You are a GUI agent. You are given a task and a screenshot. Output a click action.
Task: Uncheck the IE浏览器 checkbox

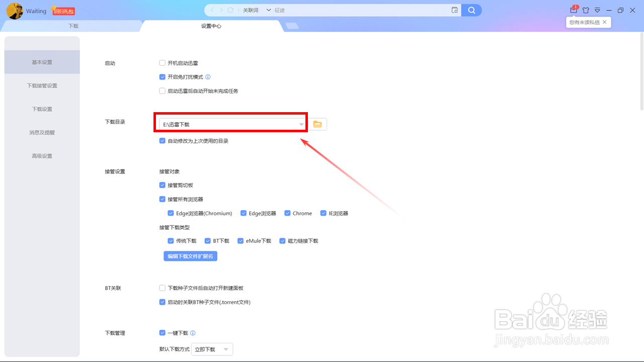pos(323,213)
